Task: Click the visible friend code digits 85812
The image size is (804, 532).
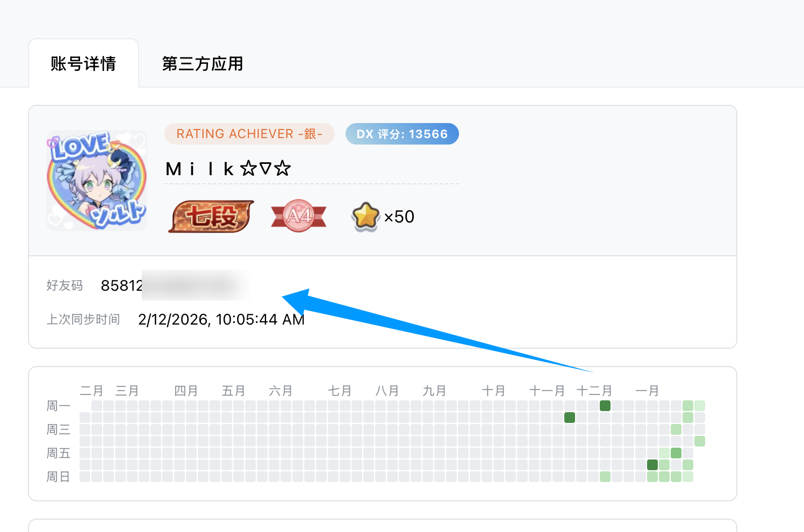Action: tap(121, 285)
